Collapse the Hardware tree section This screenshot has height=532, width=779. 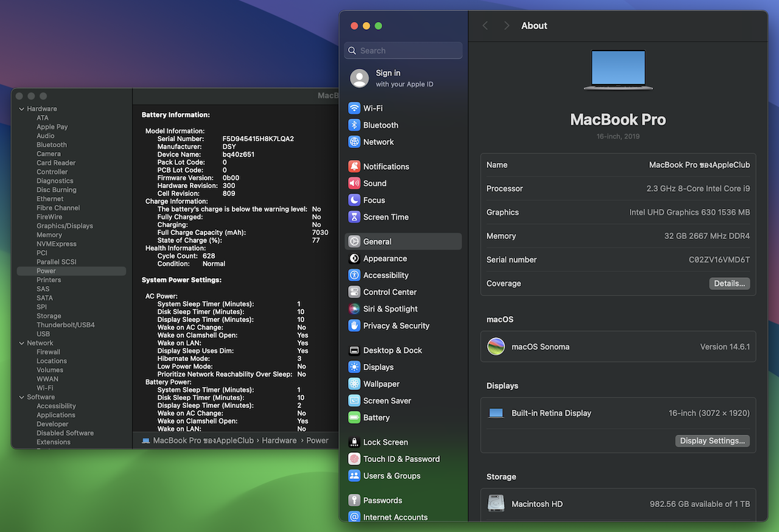[x=22, y=109]
